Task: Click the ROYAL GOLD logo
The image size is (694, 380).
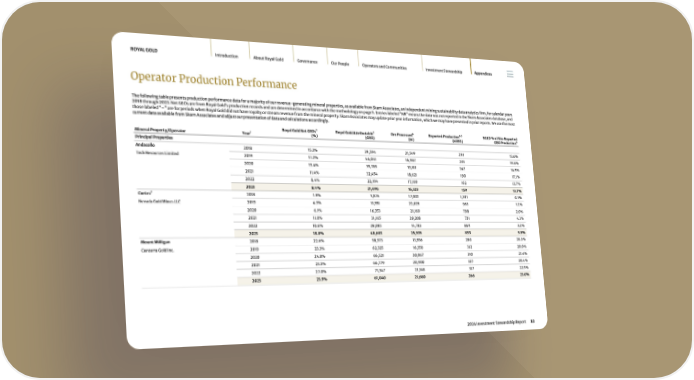Action: click(x=144, y=50)
